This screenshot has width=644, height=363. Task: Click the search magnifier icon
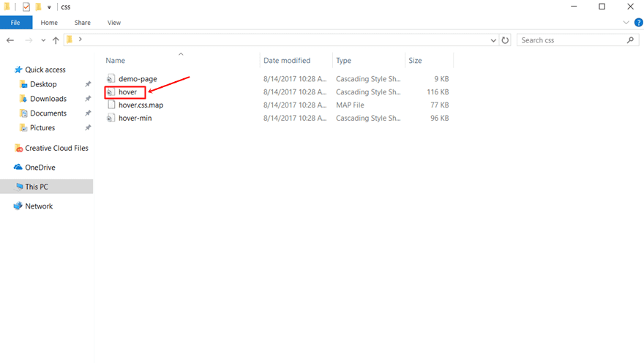630,40
